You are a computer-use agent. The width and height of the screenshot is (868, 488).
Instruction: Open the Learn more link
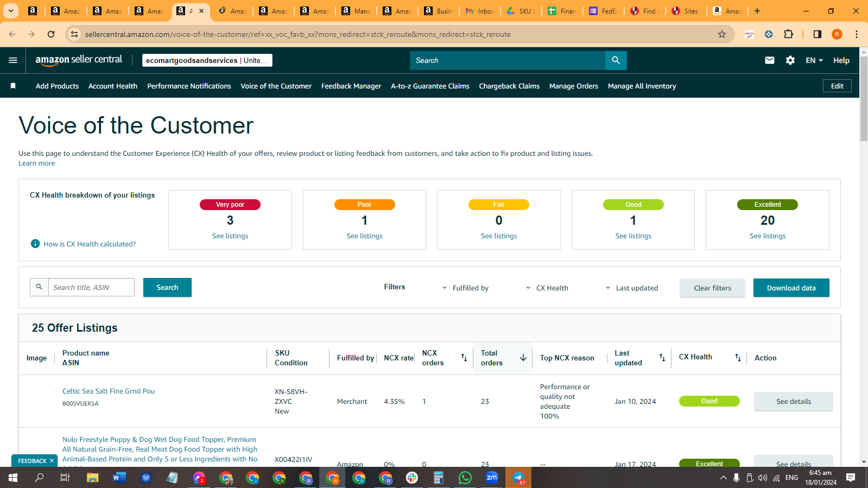36,163
